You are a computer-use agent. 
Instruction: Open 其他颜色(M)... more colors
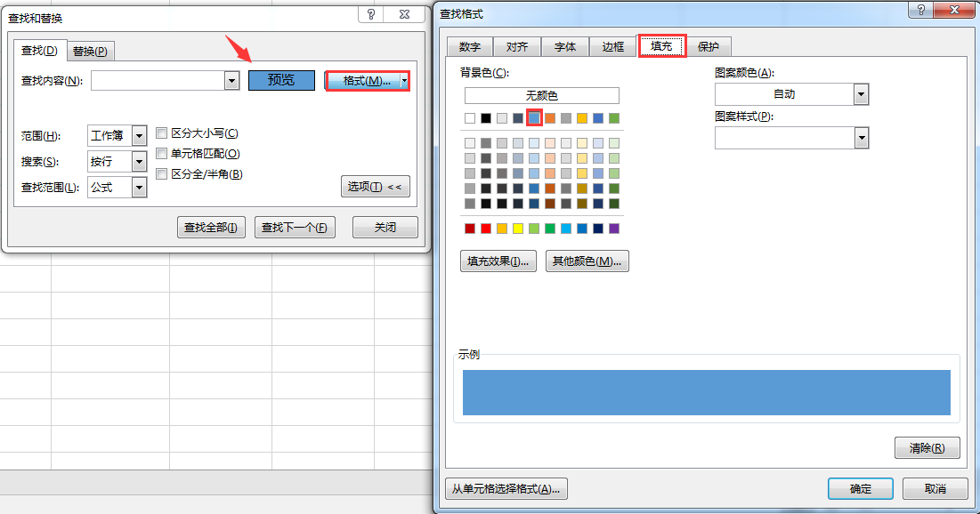click(x=587, y=261)
